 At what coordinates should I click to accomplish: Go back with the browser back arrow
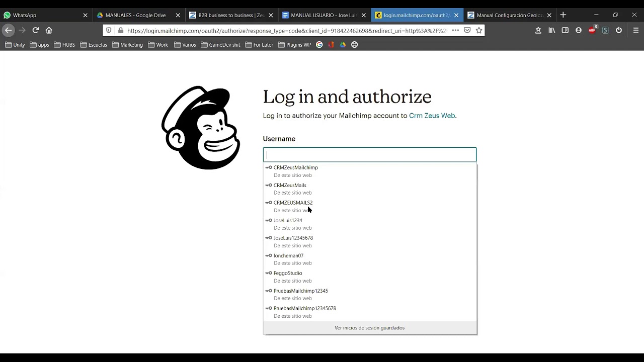point(8,30)
